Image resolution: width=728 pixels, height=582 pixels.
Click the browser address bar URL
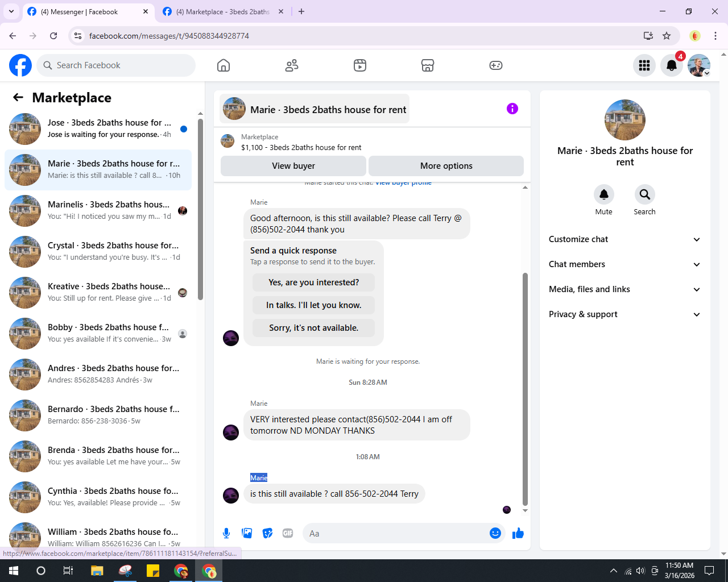169,36
